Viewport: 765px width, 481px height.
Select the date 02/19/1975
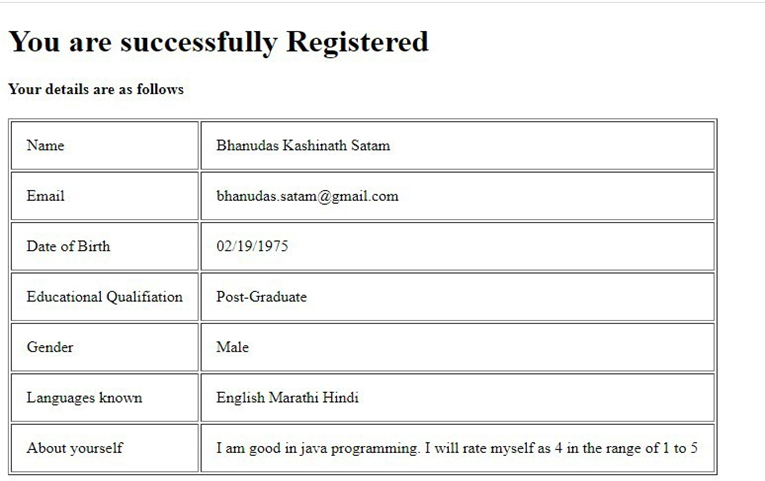pyautogui.click(x=252, y=246)
